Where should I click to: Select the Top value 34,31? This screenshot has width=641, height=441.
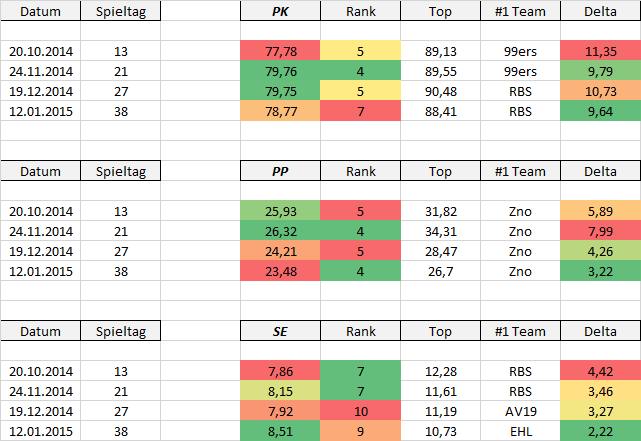pyautogui.click(x=441, y=231)
